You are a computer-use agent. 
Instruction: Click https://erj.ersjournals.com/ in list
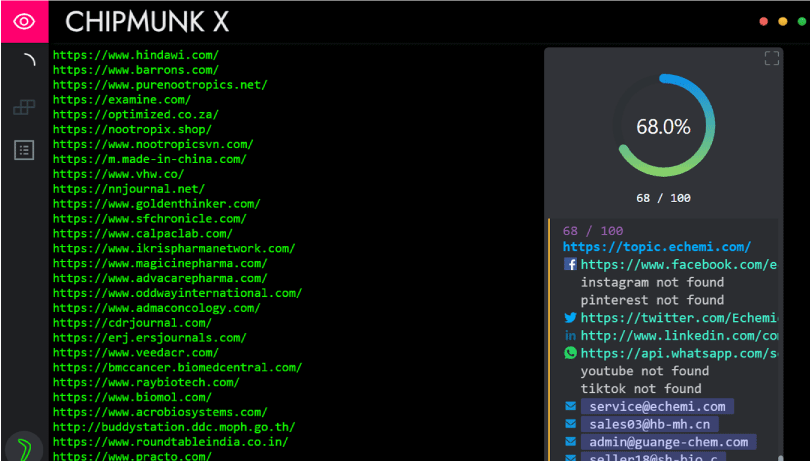click(150, 338)
